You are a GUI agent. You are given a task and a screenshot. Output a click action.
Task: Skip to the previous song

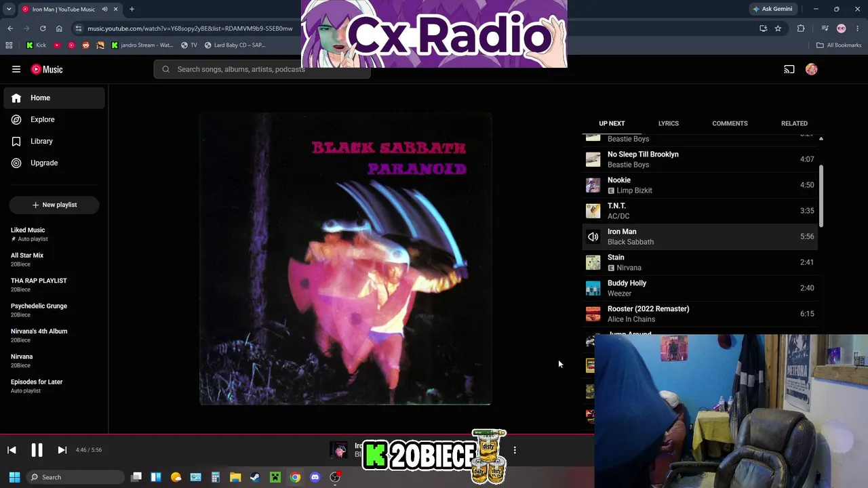(x=12, y=450)
